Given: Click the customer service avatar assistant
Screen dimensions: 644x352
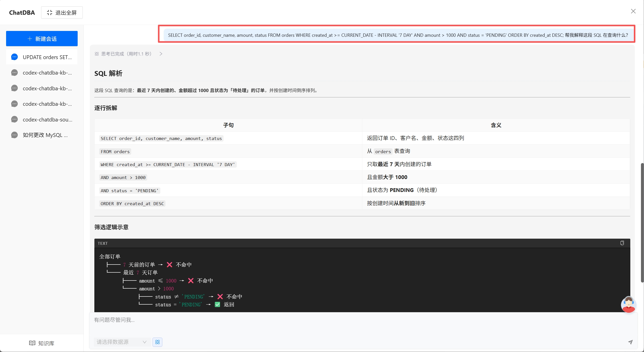Looking at the screenshot, I should click(628, 304).
